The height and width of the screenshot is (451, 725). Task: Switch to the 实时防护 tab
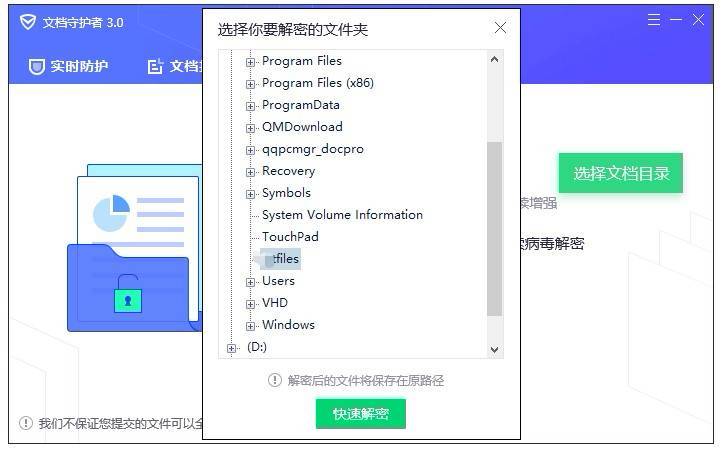click(68, 67)
